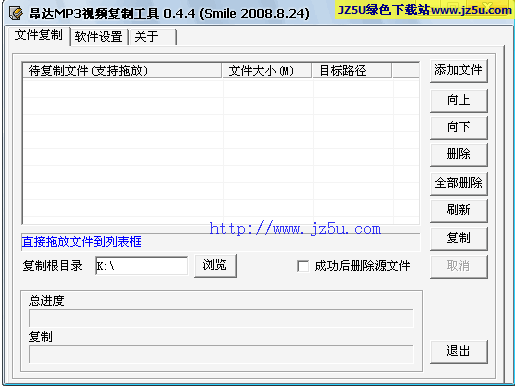Click the 添加文件 button

click(459, 71)
